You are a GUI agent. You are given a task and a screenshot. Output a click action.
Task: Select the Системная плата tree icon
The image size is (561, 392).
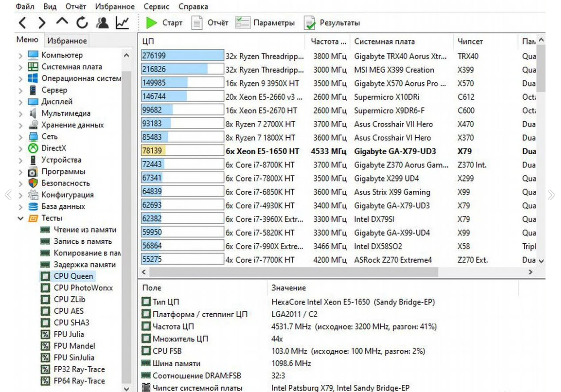coord(33,67)
